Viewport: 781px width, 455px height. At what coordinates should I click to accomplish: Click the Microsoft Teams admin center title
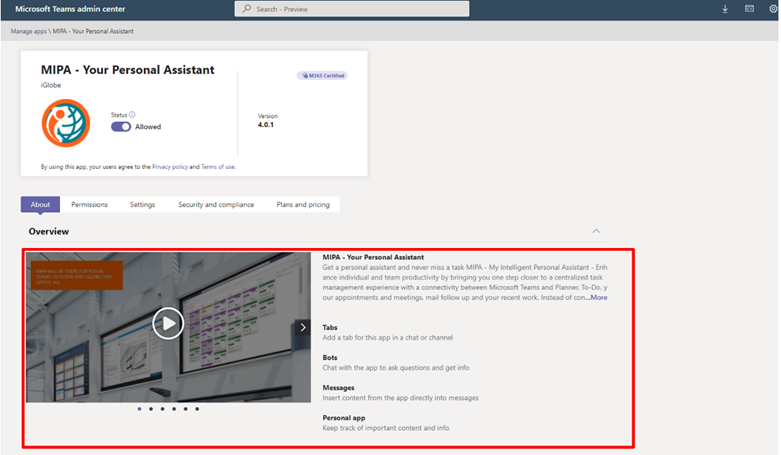pos(70,8)
